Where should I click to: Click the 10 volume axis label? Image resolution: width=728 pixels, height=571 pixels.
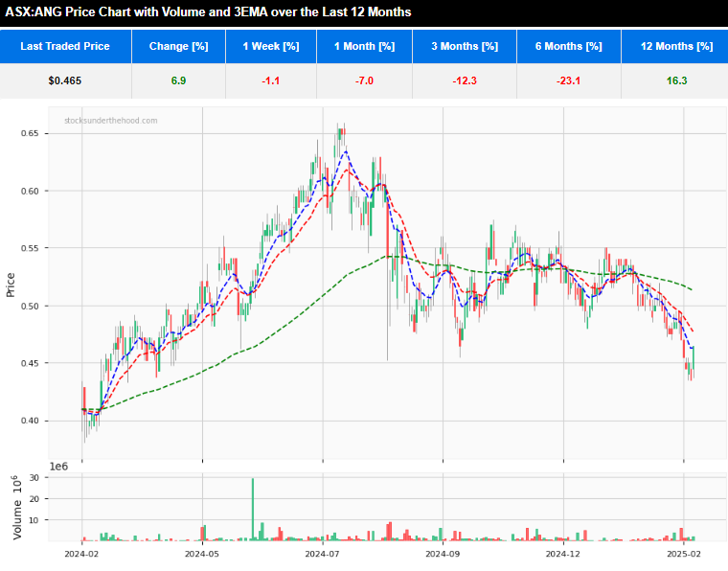point(34,520)
